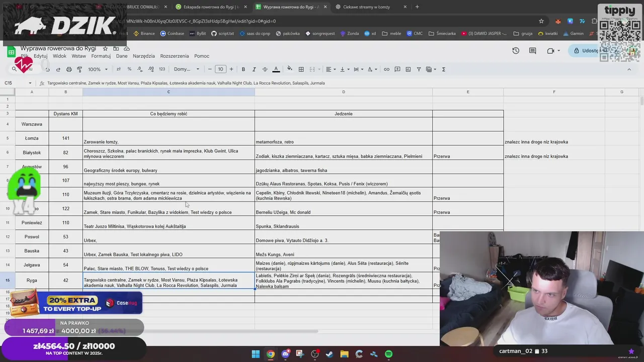This screenshot has height=362, width=644.
Task: Open the Edytuj menu
Action: point(40,56)
